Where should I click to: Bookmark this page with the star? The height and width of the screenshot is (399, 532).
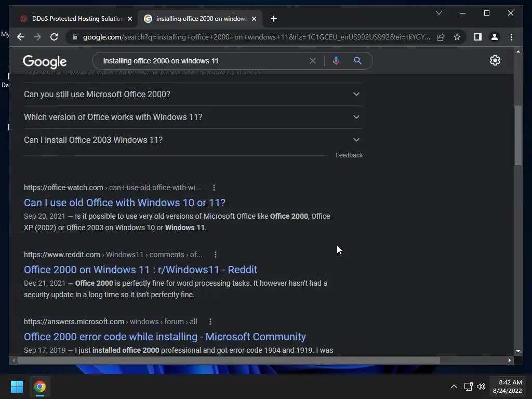pyautogui.click(x=457, y=37)
